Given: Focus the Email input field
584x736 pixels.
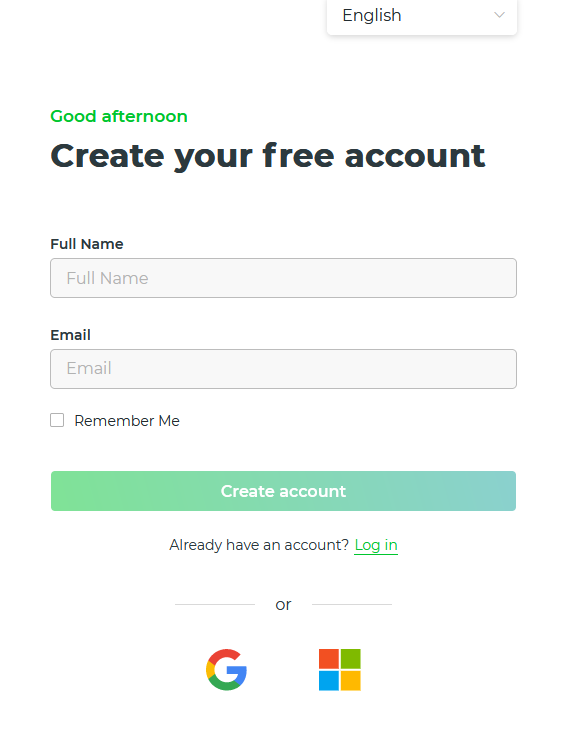Looking at the screenshot, I should click(x=284, y=368).
